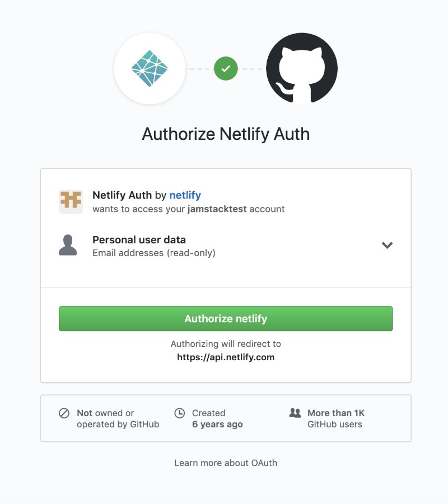Open the netlify developer profile link
The height and width of the screenshot is (504, 448).
(x=185, y=195)
